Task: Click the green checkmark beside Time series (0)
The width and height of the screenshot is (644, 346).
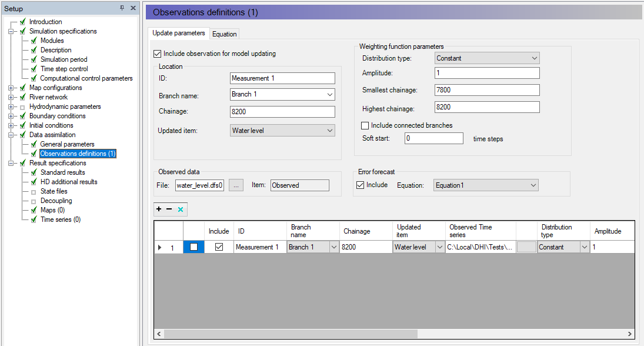Action: tap(34, 219)
